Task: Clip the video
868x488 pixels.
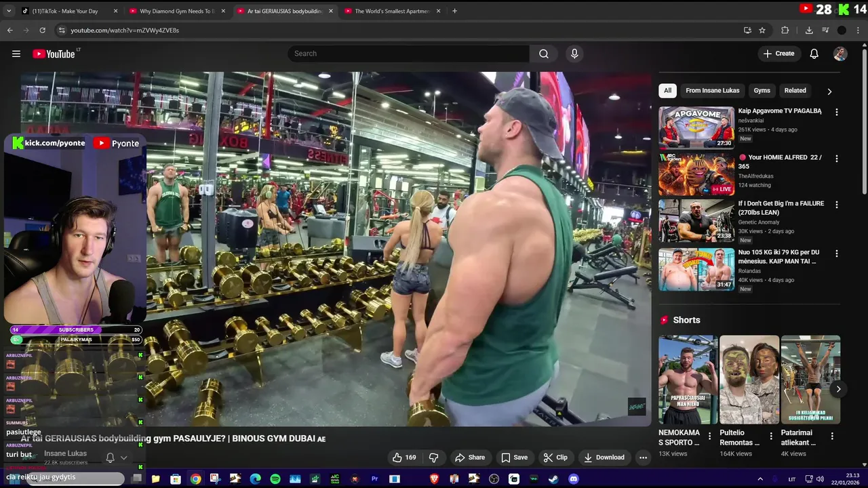Action: click(555, 457)
